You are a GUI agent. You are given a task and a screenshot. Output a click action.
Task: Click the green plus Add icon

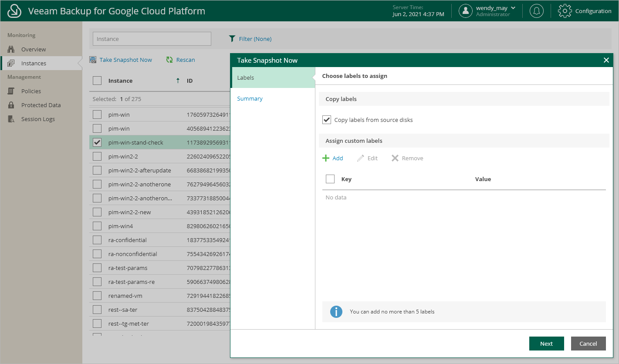[326, 158]
